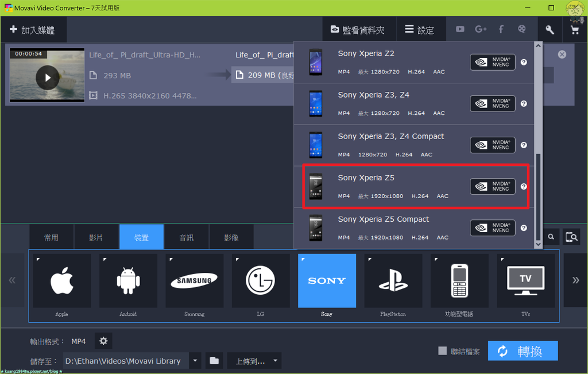Start conversion with the 轉換 button
Viewport: 588px width, 374px height.
coord(523,351)
